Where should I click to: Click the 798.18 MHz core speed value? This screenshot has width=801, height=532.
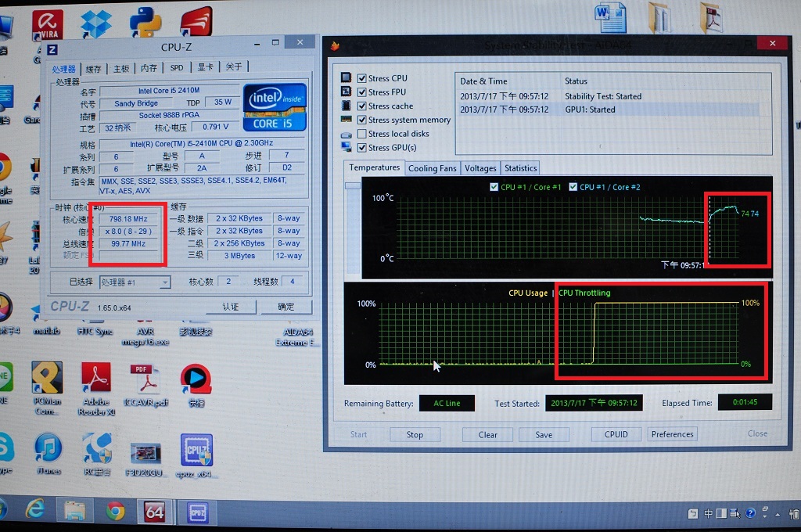pos(128,219)
